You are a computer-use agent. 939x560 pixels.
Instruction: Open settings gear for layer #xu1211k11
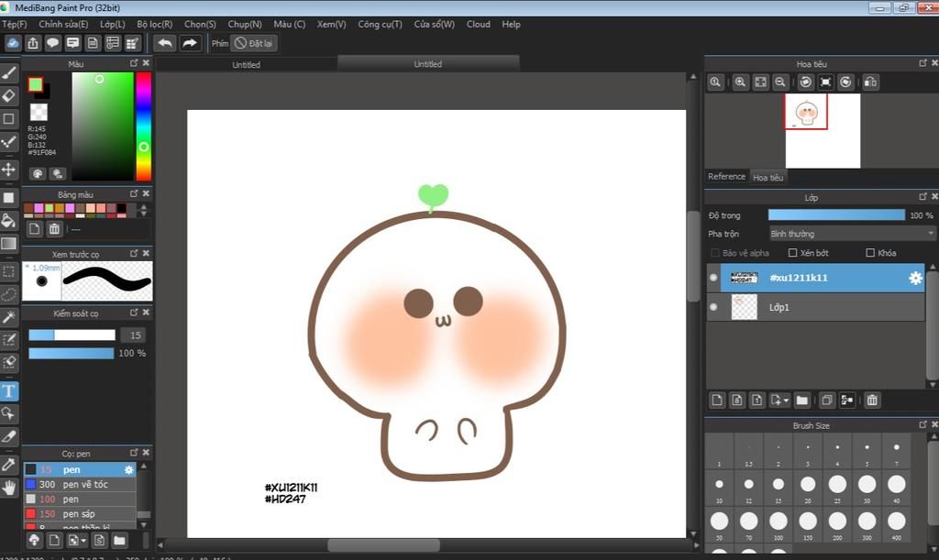pos(915,278)
